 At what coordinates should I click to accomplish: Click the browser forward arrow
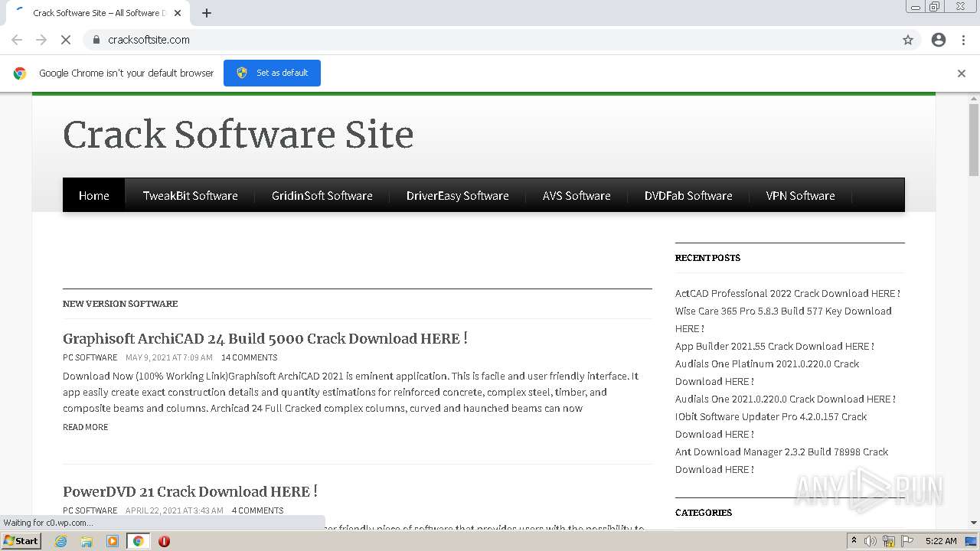(41, 40)
